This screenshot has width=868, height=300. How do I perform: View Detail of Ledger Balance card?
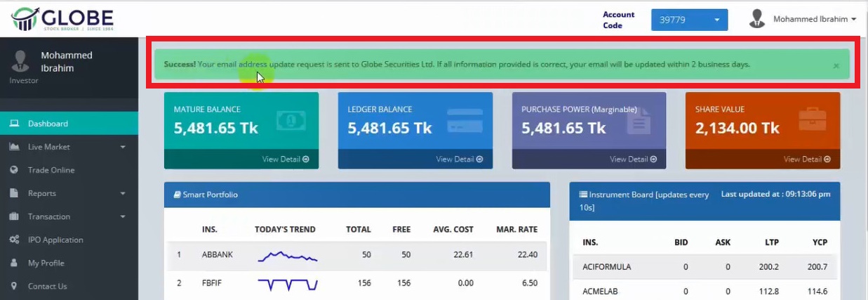459,159
